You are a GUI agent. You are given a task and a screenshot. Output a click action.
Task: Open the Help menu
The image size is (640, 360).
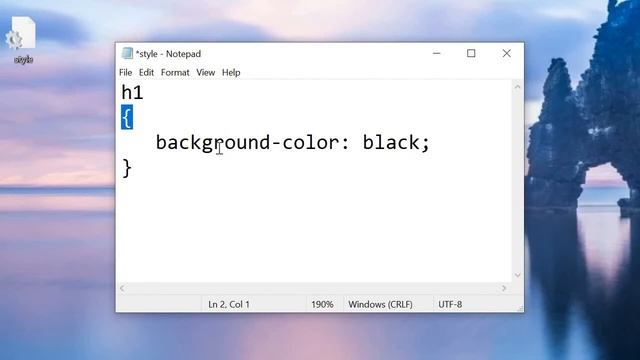click(x=231, y=73)
